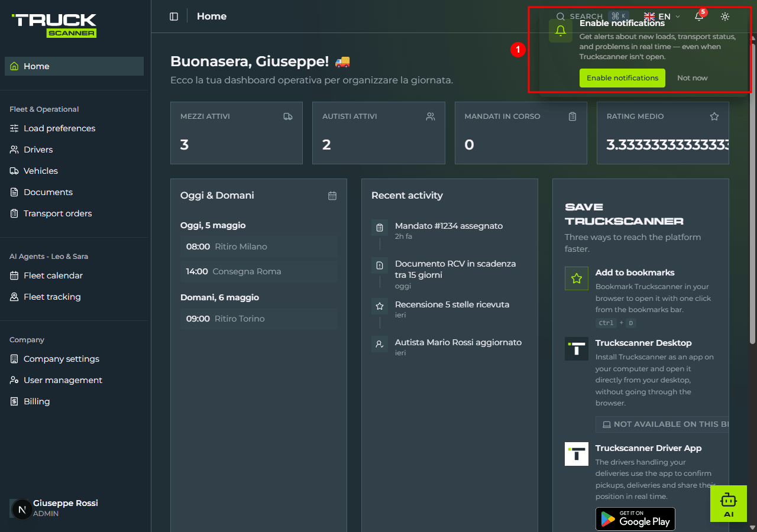Screen dimensions: 757x532
Task: Open the Mandato #1234 assegnato activity
Action: click(449, 231)
